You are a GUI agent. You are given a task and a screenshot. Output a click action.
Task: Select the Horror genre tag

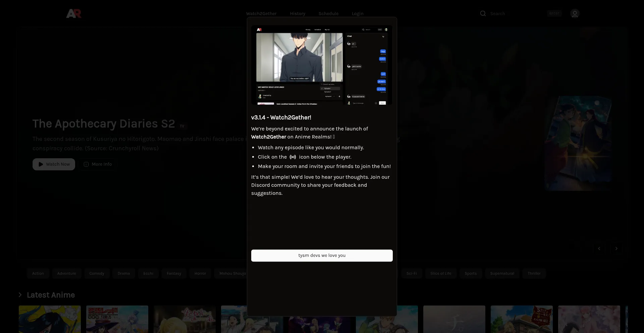(x=200, y=274)
